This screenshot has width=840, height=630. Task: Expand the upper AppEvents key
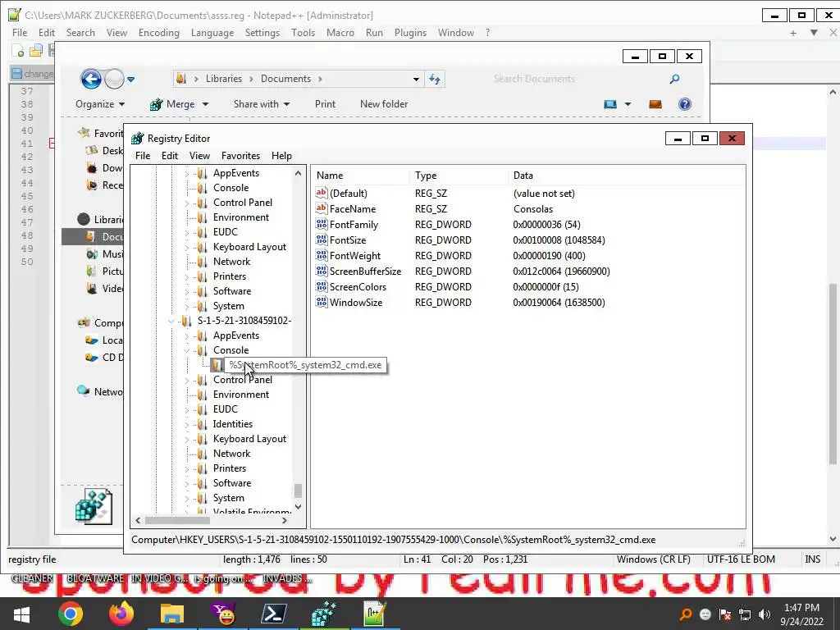pos(186,174)
